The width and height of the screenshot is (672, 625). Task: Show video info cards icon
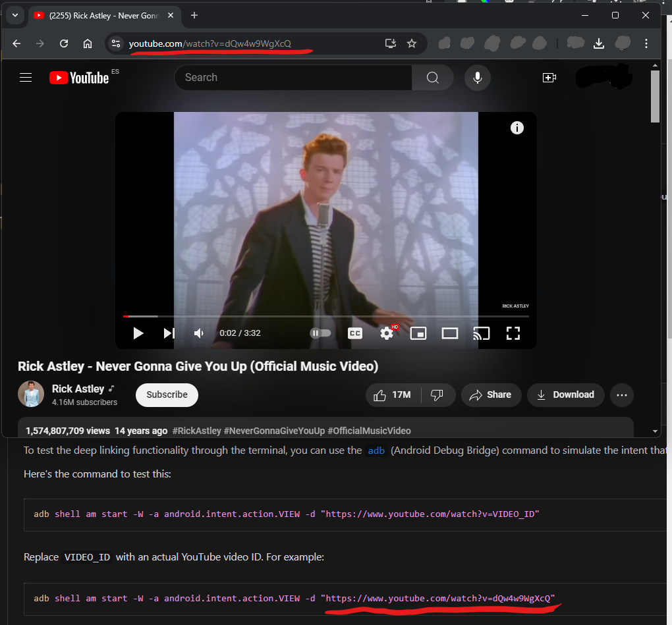[517, 128]
